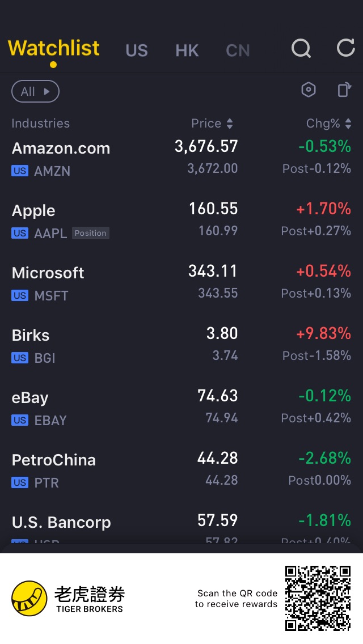Tap the Tiger Brokers tiger logo
The width and height of the screenshot is (363, 644).
pyautogui.click(x=29, y=598)
